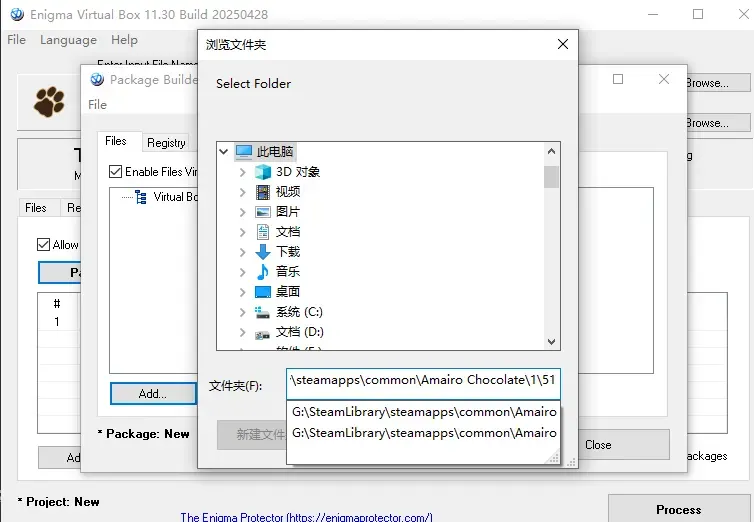
Task: Open the File menu in Enigma Virtual Box
Action: pyautogui.click(x=16, y=40)
